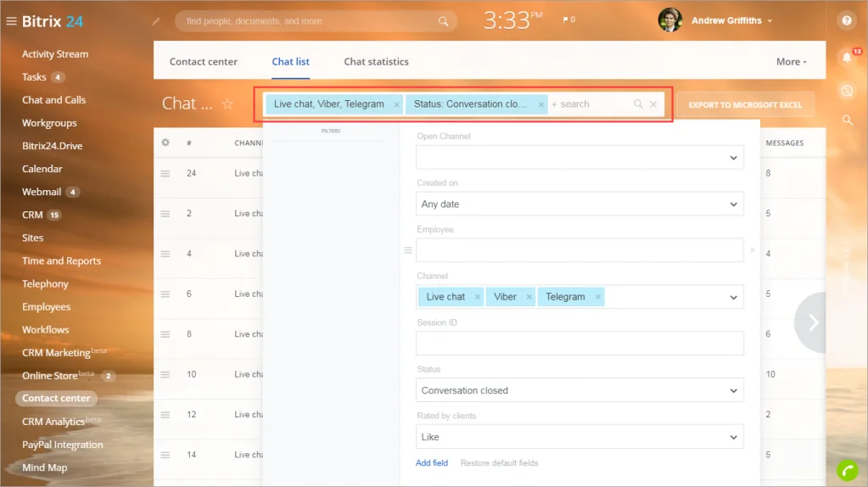Open row menu for chat number 10

[165, 375]
